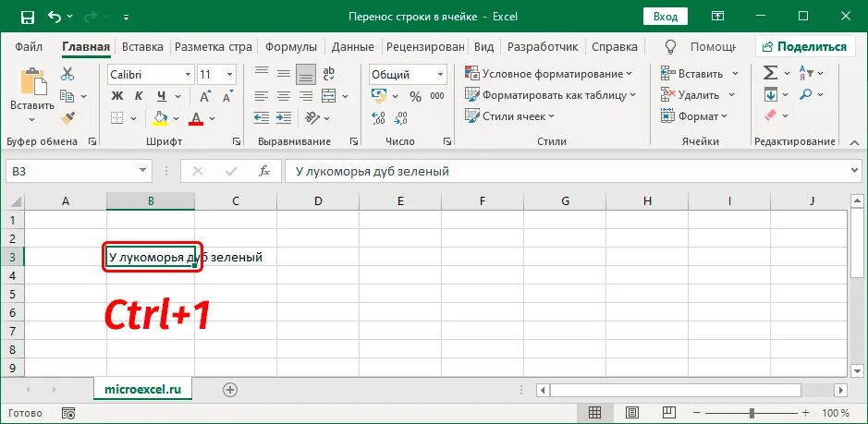Copy selection using the copy icon
Screen dimensions: 868x424
(x=67, y=96)
